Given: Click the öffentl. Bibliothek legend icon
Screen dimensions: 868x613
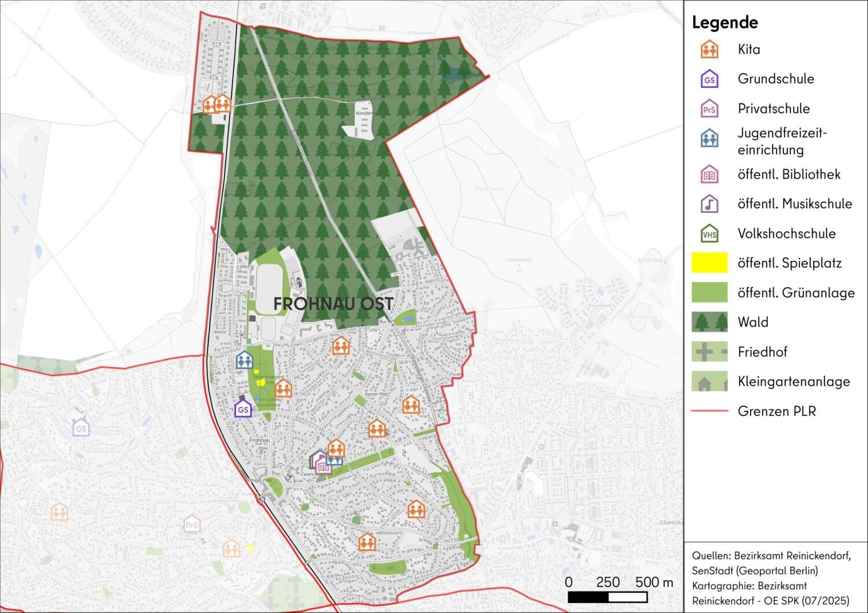Looking at the screenshot, I should [x=709, y=175].
